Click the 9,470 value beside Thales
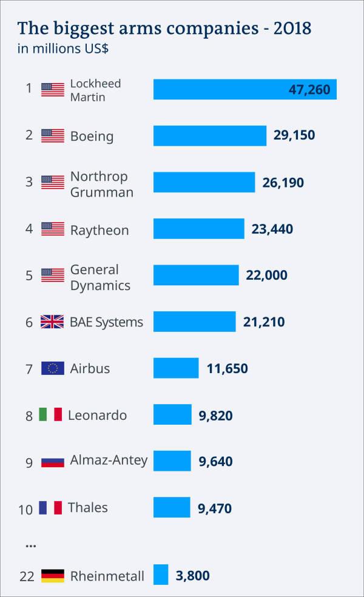364x597 pixels. click(215, 508)
